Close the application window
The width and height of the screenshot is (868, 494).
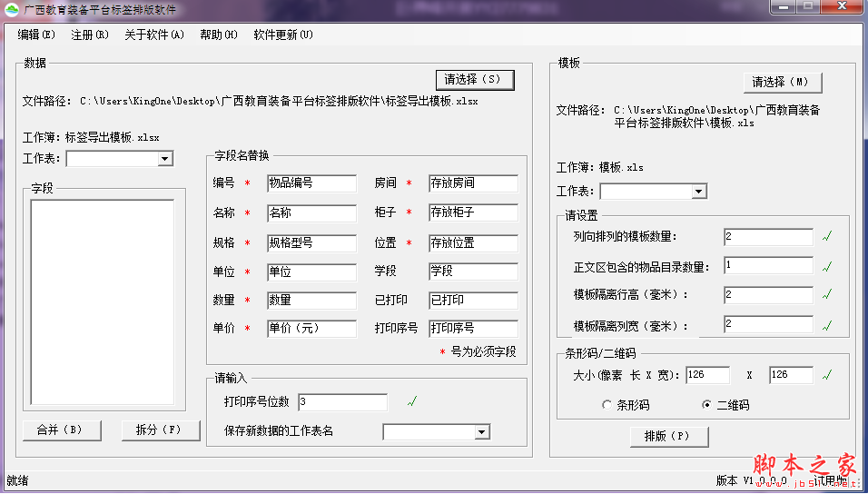tap(842, 7)
